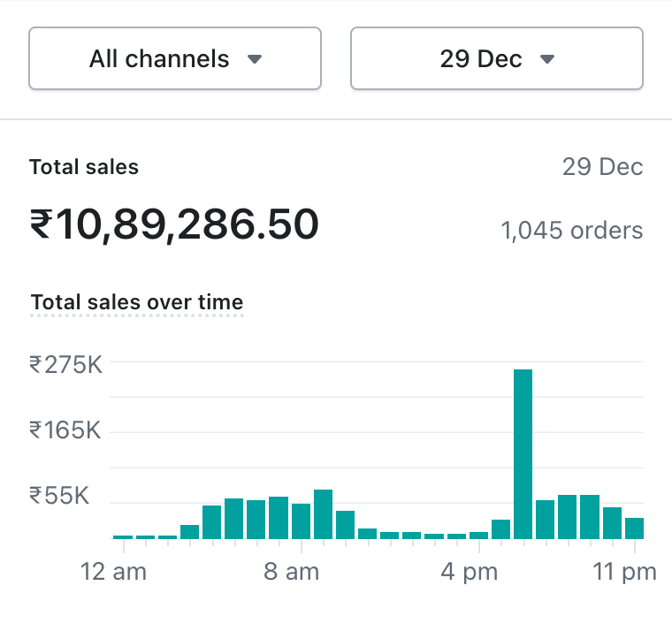Image resolution: width=672 pixels, height=631 pixels.
Task: Click the last bar at 11 pm
Action: tap(634, 528)
